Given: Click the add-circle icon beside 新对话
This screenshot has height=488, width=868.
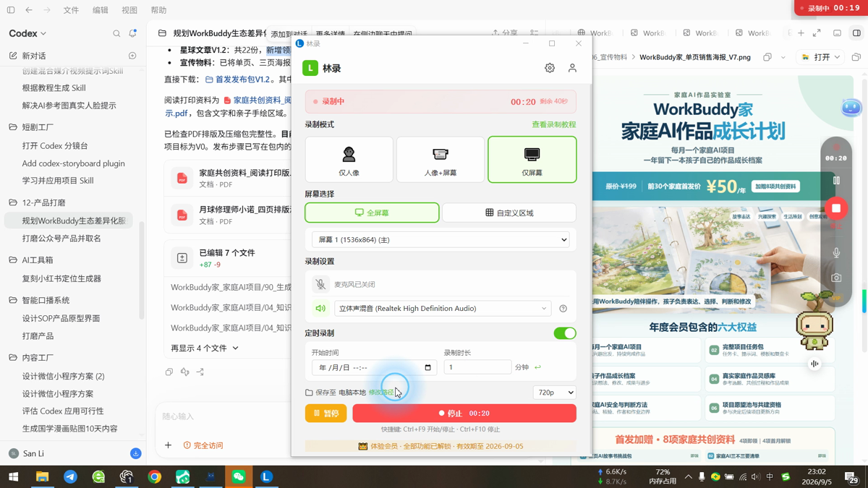Looking at the screenshot, I should (x=132, y=56).
